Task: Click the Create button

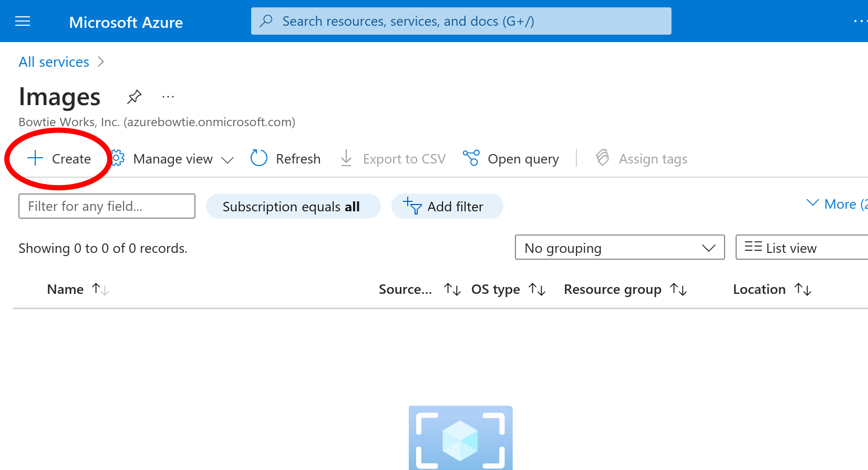Action: 59,159
